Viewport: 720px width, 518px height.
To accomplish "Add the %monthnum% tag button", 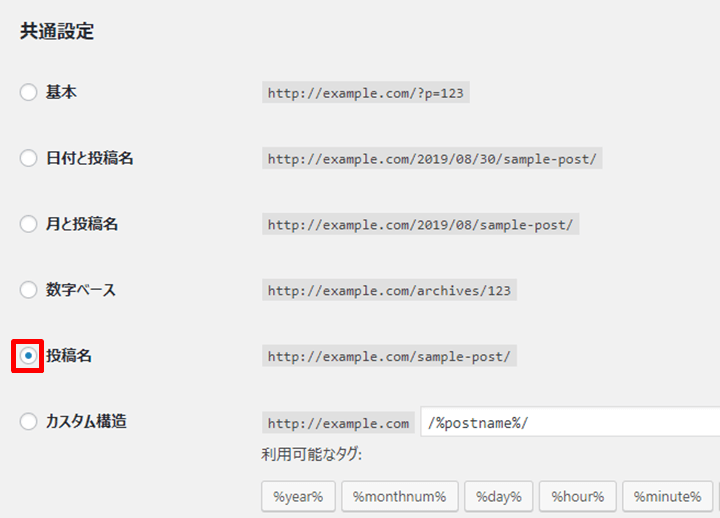I will point(399,496).
